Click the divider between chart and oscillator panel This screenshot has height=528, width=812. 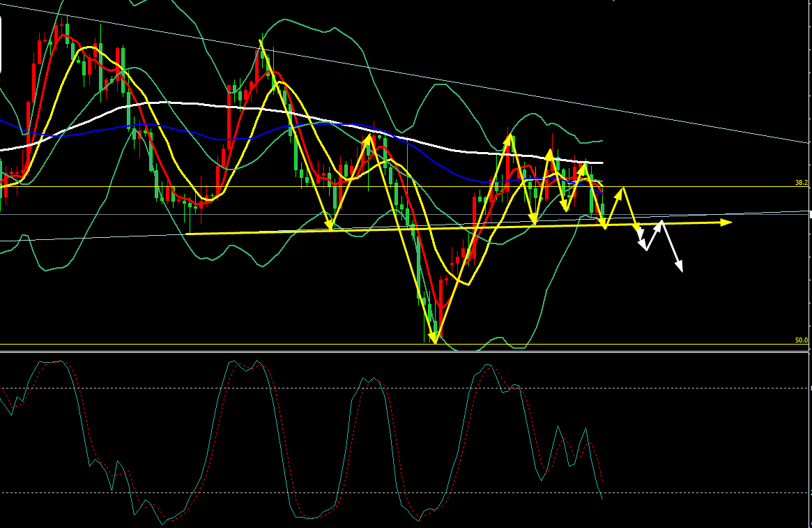click(x=404, y=352)
